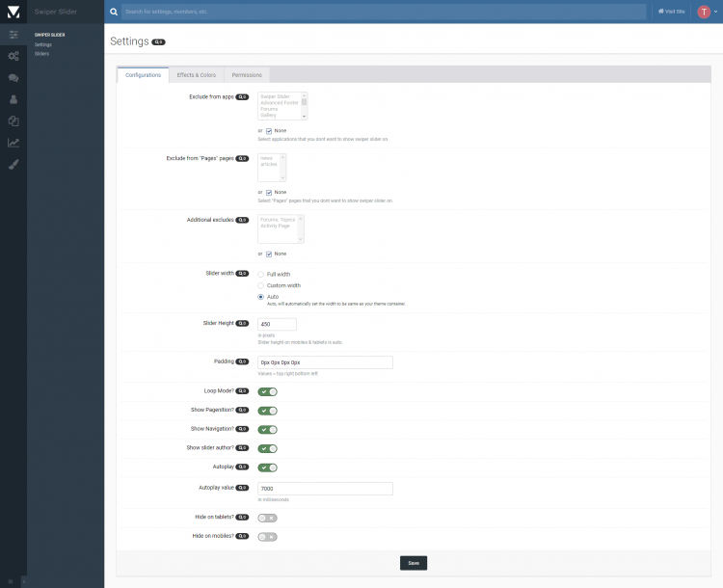Uncheck None under Exclude from apps

point(269,130)
